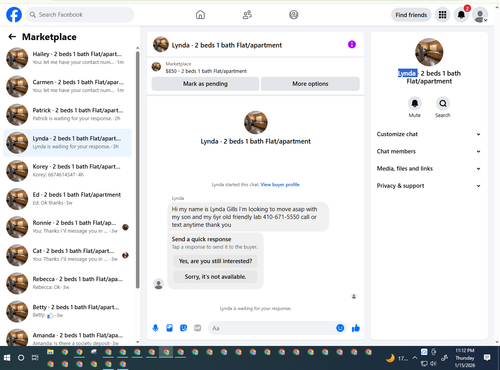Search in the Lynda conversation

(x=443, y=103)
